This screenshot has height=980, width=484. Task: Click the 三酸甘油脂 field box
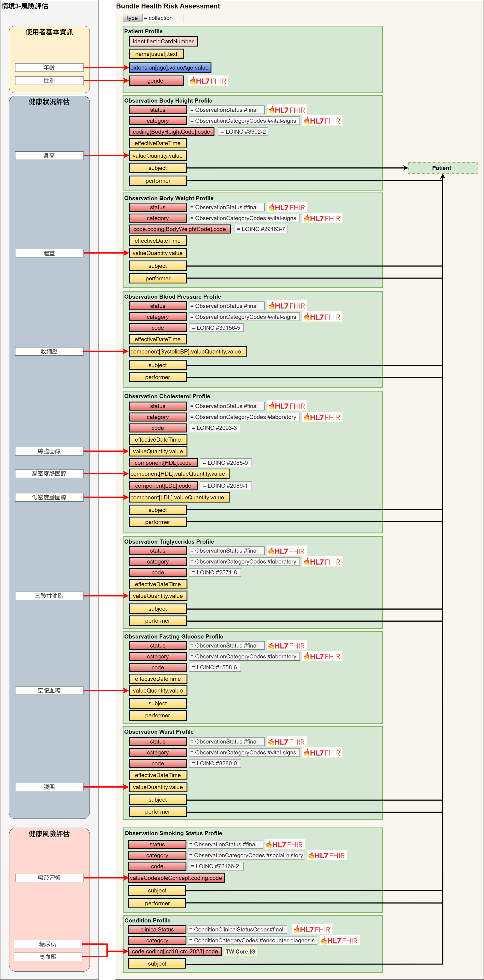(49, 596)
